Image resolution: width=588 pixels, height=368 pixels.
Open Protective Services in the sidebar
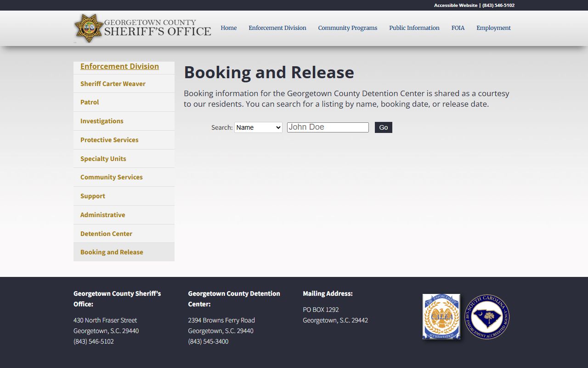(124, 140)
